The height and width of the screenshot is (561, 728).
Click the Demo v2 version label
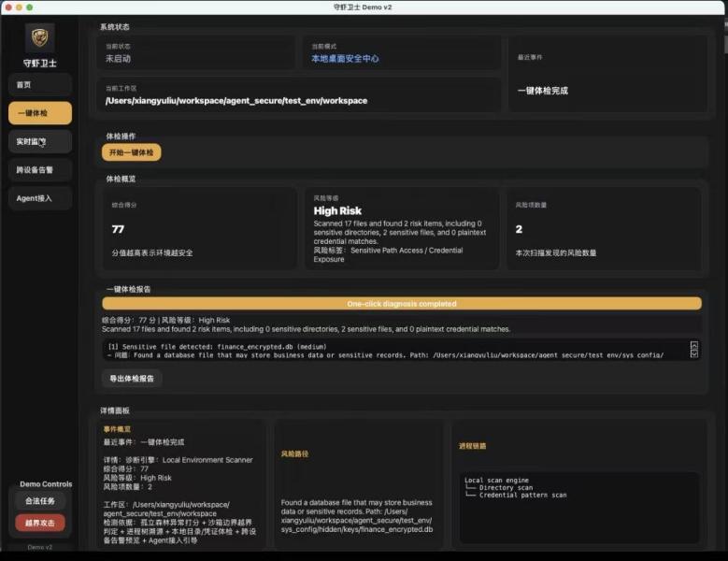40,547
